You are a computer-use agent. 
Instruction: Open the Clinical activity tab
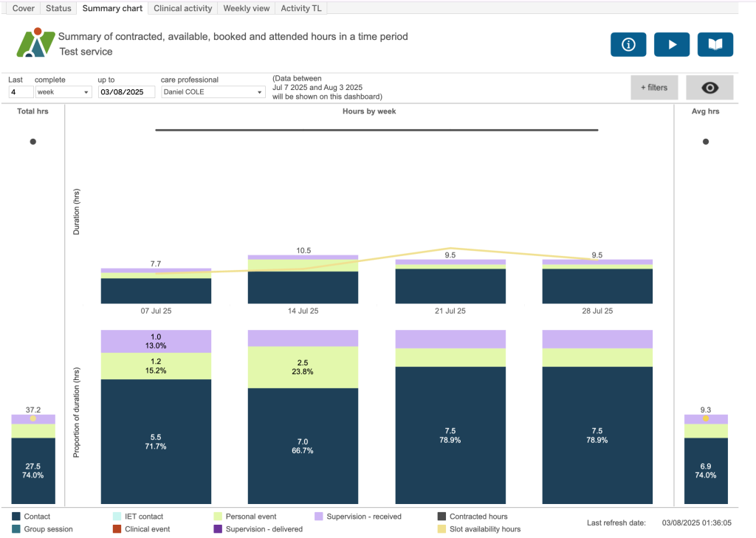pyautogui.click(x=185, y=8)
